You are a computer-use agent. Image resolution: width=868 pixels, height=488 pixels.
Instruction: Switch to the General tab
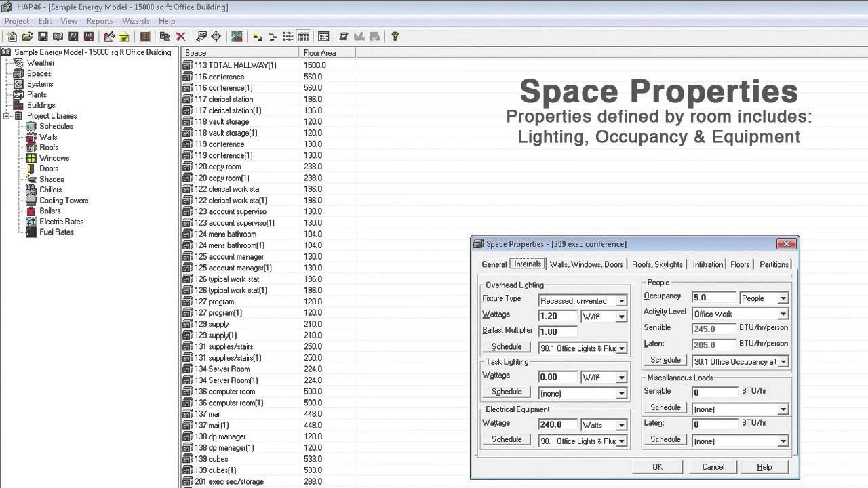[x=494, y=264]
